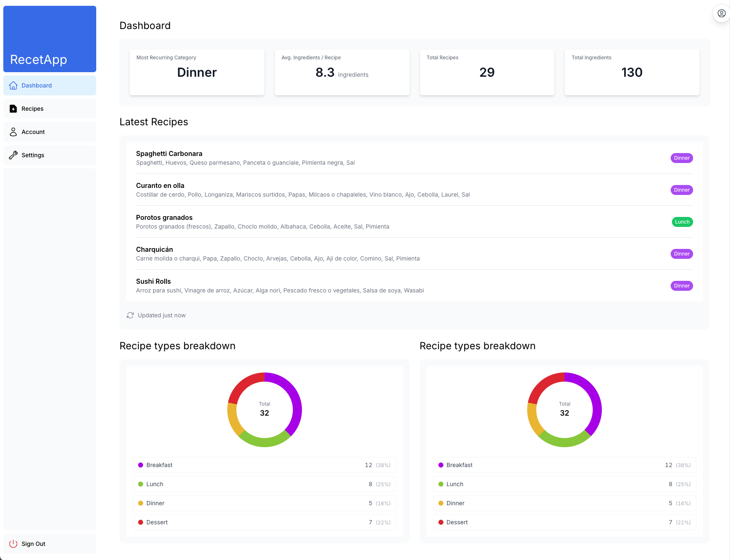Click the Dinner tag on Sushi Rolls
Screen dimensions: 730x560
(682, 286)
